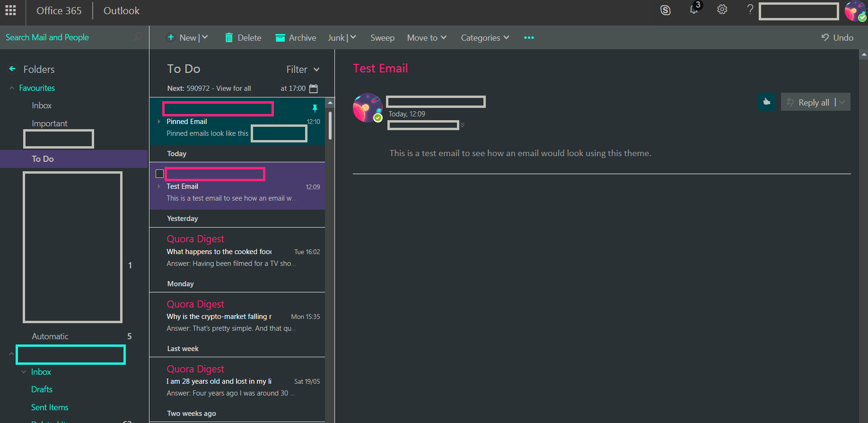Open the New item dropdown arrow
Viewport: 868px width, 423px height.
[205, 37]
